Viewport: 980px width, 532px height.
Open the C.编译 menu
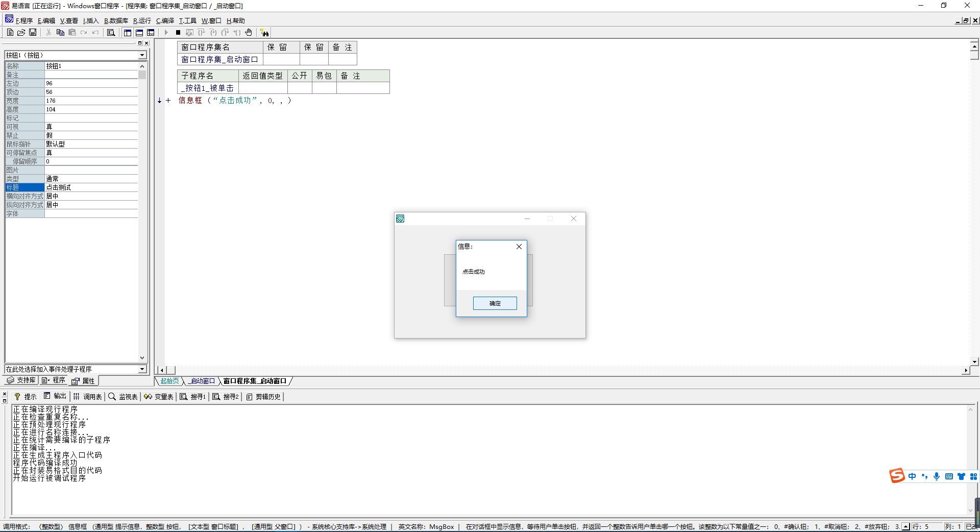[x=165, y=20]
